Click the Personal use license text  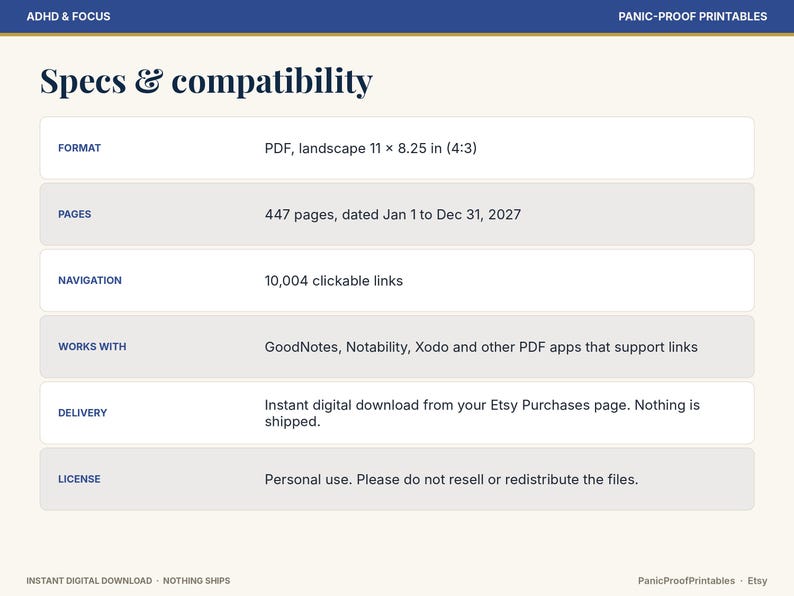pyautogui.click(x=451, y=479)
